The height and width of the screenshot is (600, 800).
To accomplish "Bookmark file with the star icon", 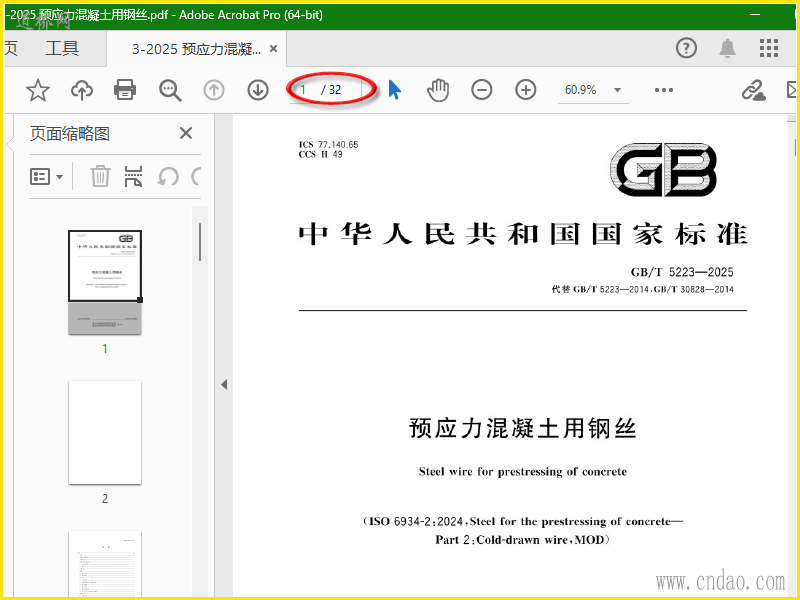I will [38, 90].
